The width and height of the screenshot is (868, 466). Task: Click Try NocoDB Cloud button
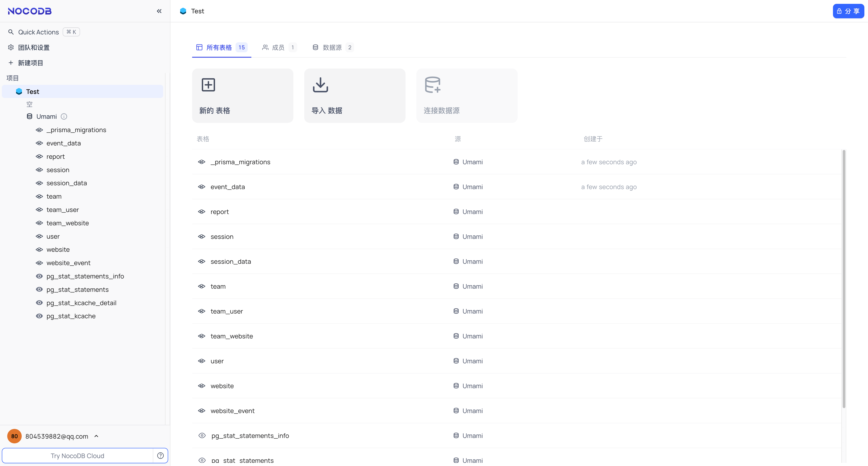tap(78, 456)
